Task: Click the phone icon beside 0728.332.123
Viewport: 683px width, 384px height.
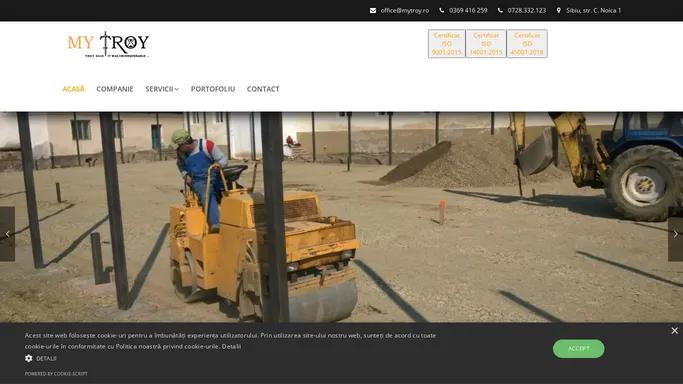Action: click(500, 10)
